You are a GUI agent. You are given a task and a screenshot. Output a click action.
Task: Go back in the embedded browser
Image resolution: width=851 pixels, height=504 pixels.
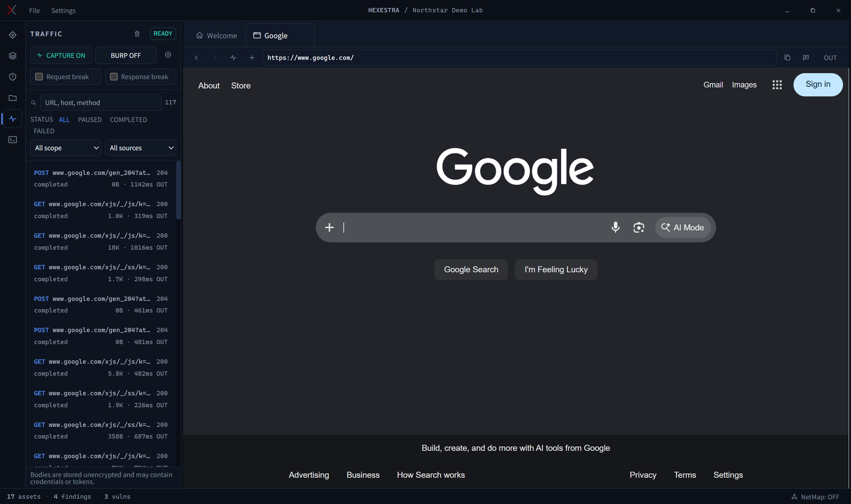[196, 57]
